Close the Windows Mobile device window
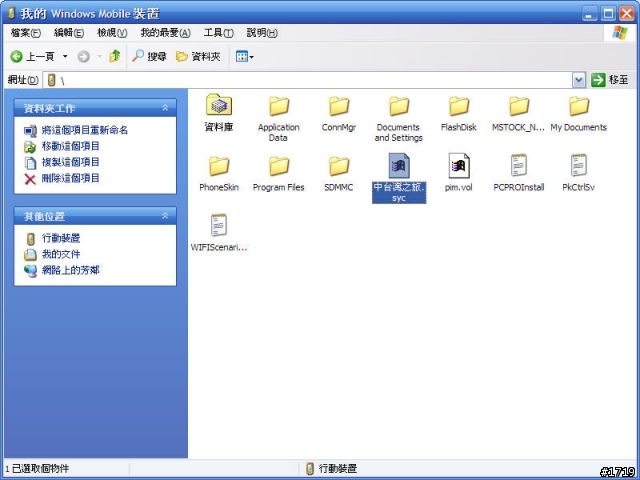Image resolution: width=640 pixels, height=480 pixels. point(627,14)
